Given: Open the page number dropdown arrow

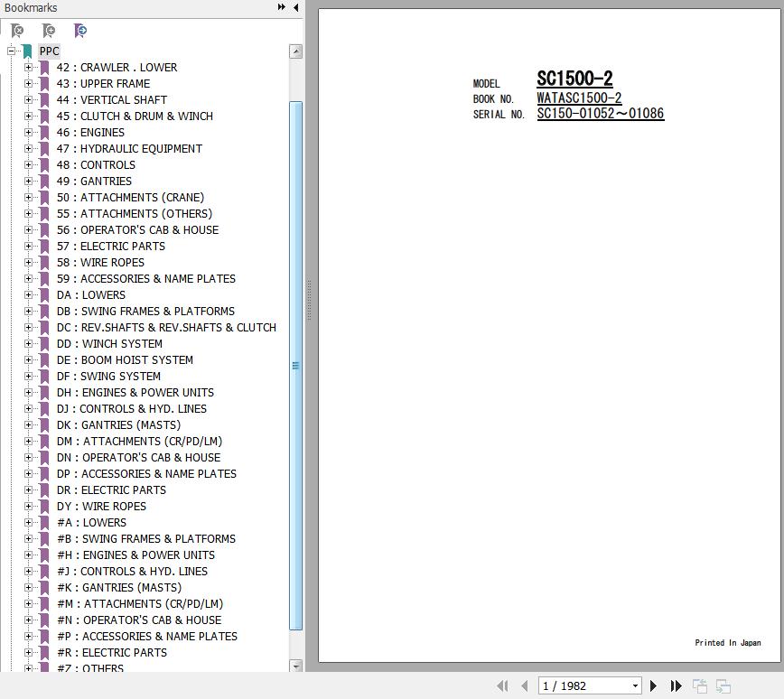Looking at the screenshot, I should click(635, 686).
